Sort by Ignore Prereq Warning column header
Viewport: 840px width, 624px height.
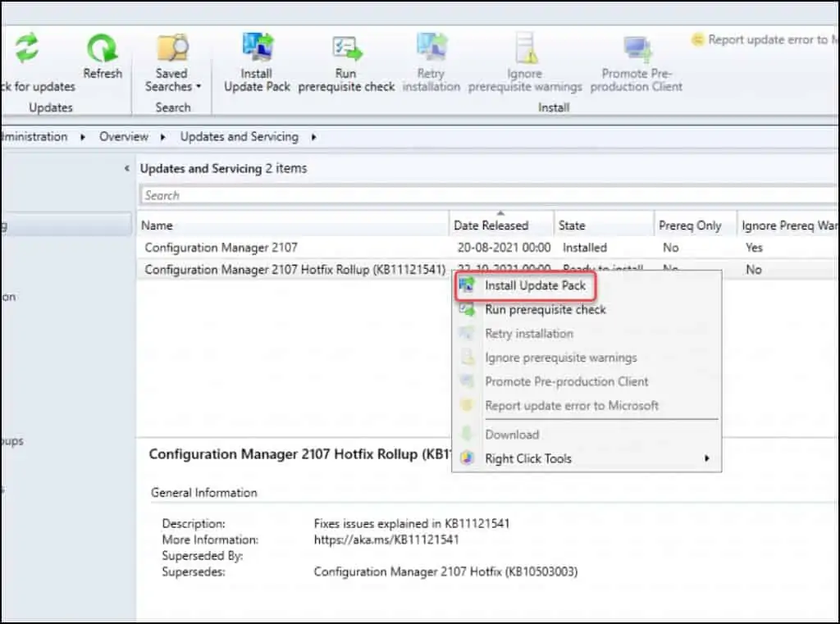pyautogui.click(x=788, y=225)
